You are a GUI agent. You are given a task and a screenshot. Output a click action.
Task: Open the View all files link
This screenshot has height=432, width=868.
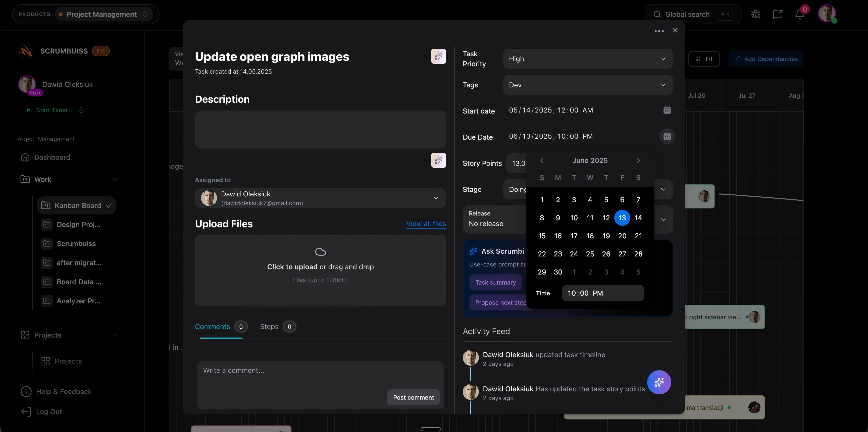click(x=426, y=224)
